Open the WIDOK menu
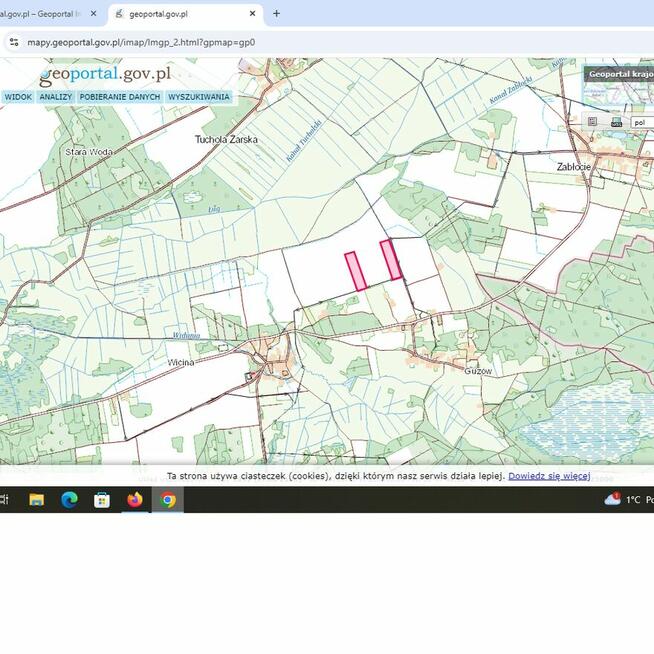This screenshot has width=654, height=654. pos(18,97)
